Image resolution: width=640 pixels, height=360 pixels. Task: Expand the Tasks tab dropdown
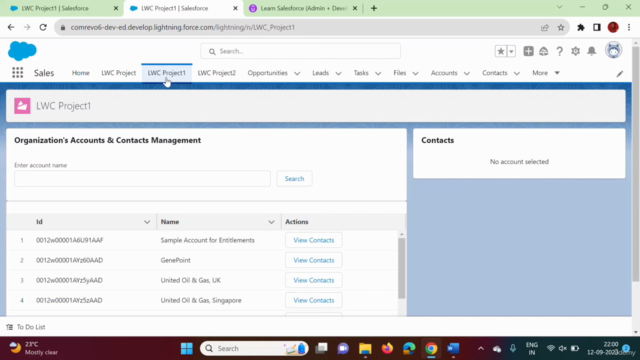click(x=378, y=73)
